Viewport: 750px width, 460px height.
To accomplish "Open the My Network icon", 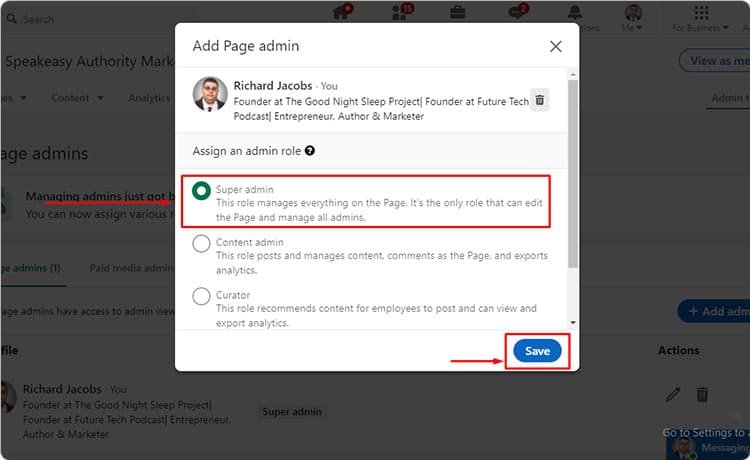I will coord(401,12).
